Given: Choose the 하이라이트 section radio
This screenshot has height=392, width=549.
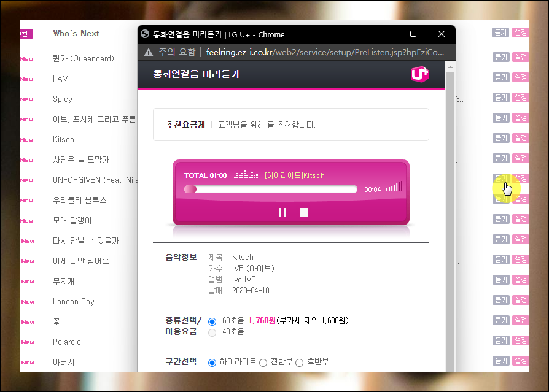Looking at the screenshot, I should 212,363.
